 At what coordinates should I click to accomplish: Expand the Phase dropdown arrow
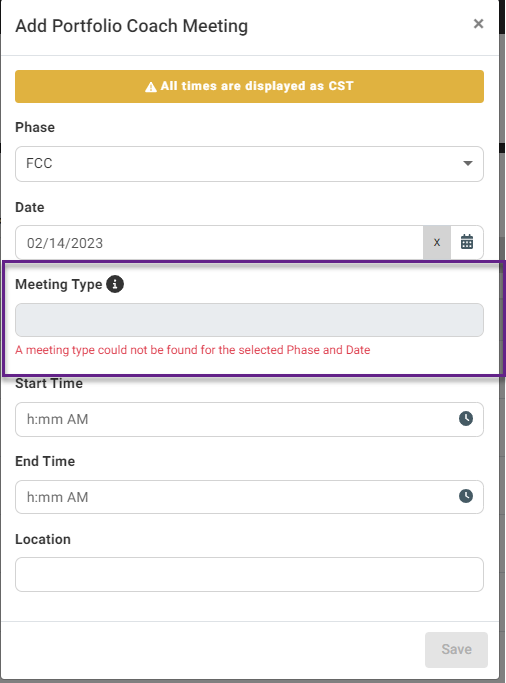(468, 163)
